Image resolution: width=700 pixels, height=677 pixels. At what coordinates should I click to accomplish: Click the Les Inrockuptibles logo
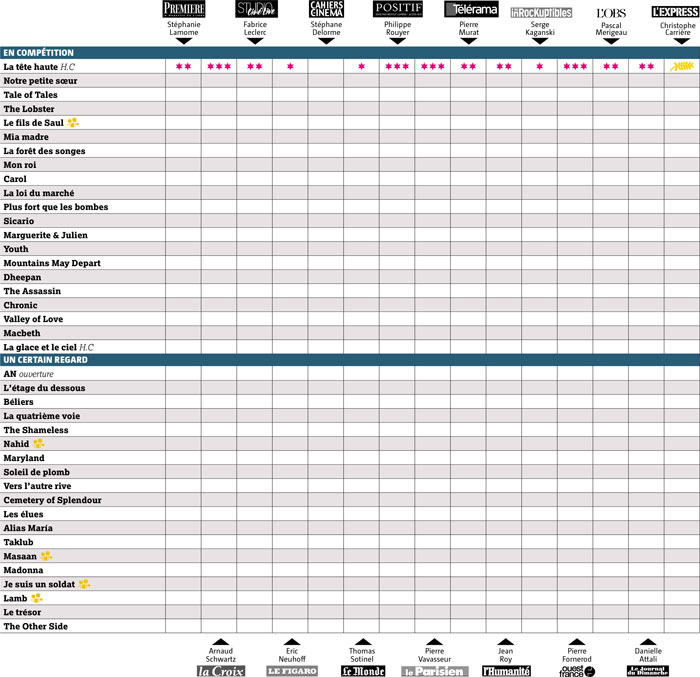(x=541, y=13)
